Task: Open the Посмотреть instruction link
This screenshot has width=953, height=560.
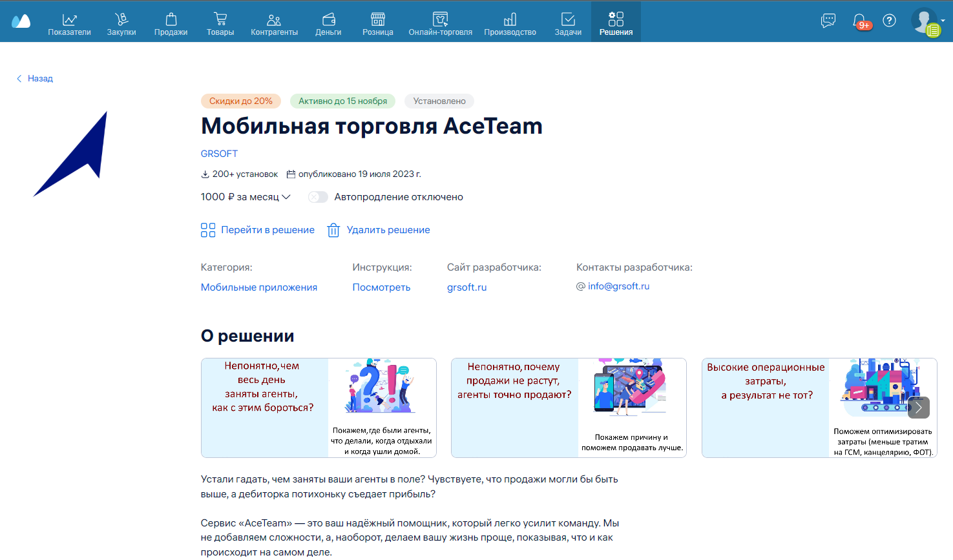Action: click(x=381, y=287)
